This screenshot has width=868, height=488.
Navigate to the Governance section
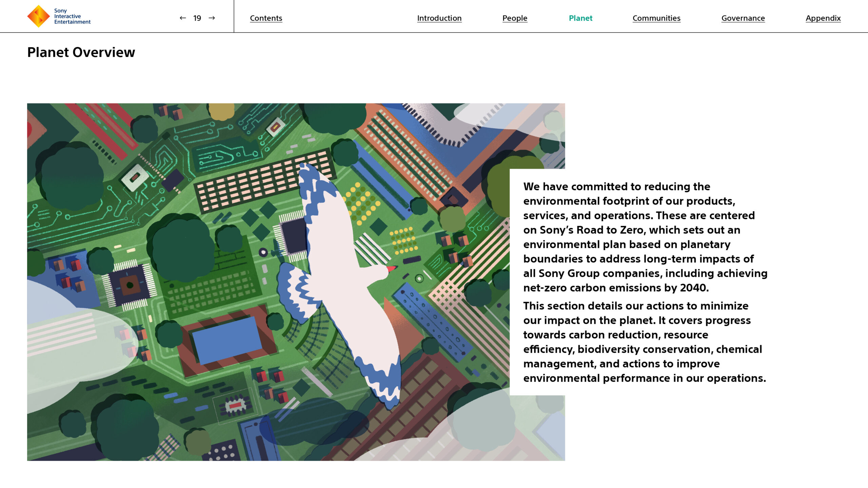click(x=743, y=18)
